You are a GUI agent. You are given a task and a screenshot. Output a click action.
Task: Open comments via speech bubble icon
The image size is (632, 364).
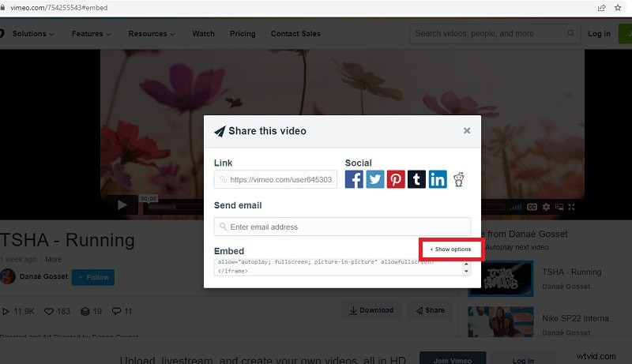116,311
